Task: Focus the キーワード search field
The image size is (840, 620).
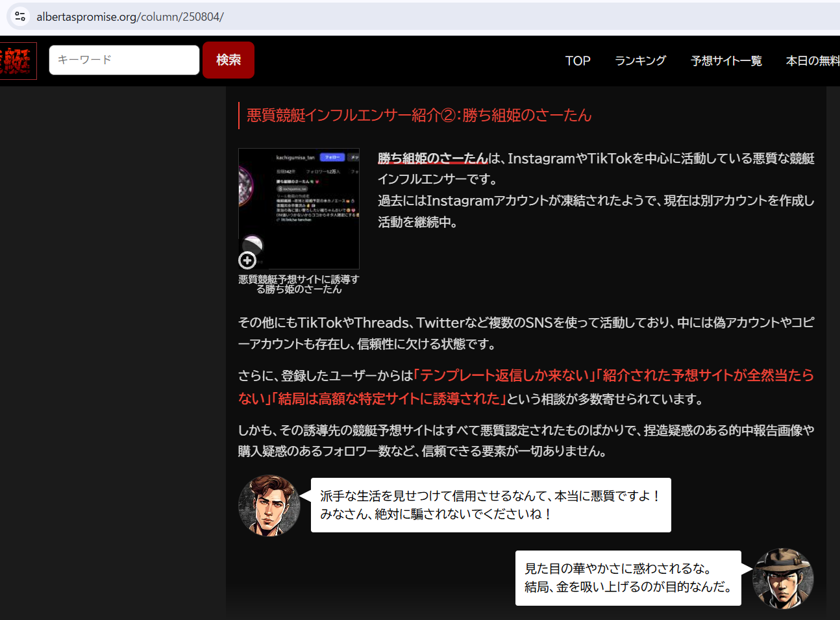Action: 124,60
